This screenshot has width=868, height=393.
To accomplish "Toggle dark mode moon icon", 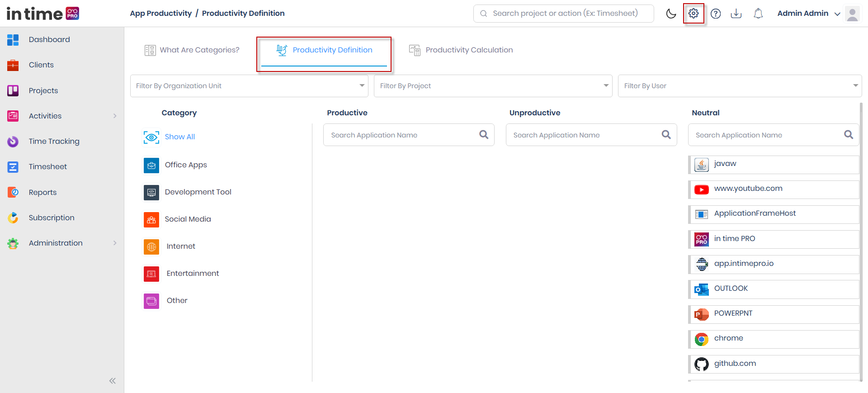I will (671, 14).
